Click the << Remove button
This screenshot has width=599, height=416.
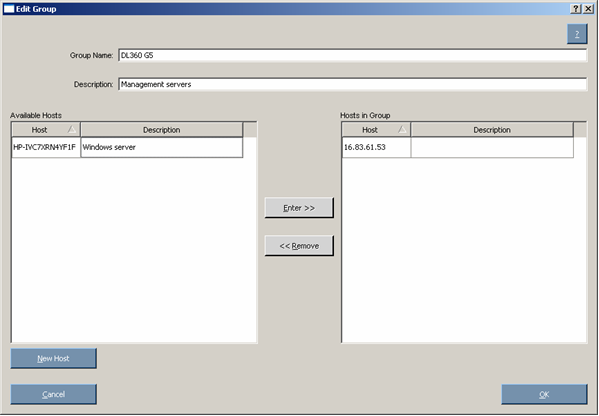[299, 246]
